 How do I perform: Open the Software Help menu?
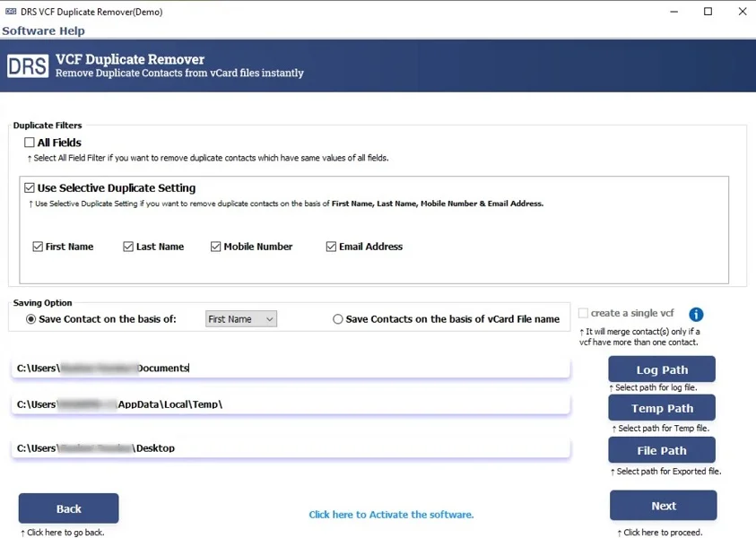(43, 30)
